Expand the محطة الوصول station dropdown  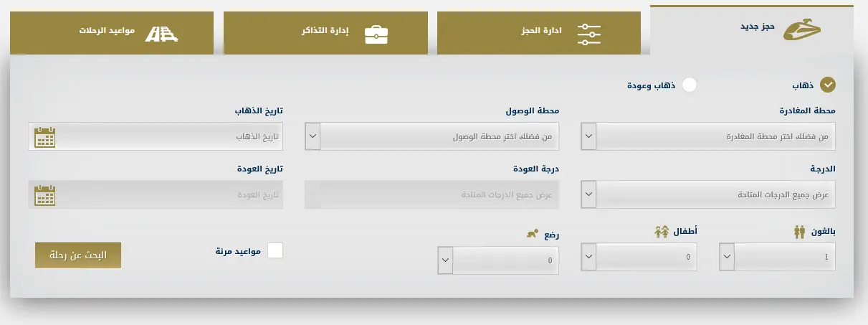click(x=432, y=136)
